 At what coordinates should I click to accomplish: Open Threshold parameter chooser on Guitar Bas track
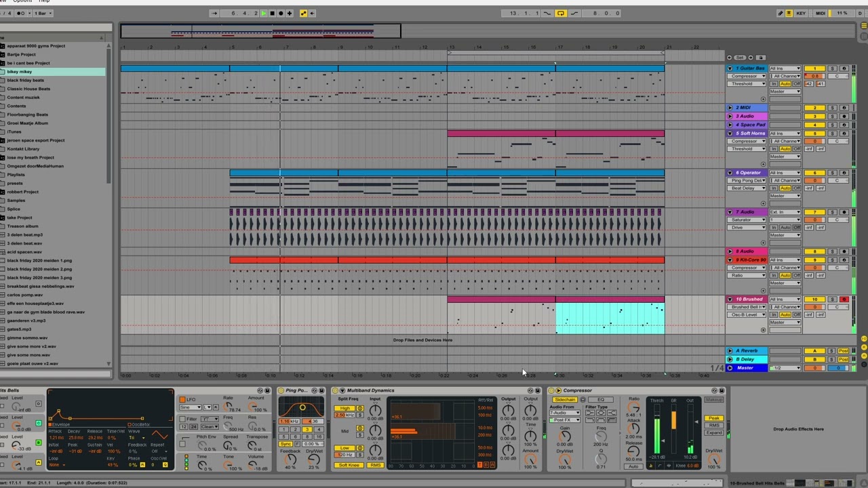pos(747,84)
